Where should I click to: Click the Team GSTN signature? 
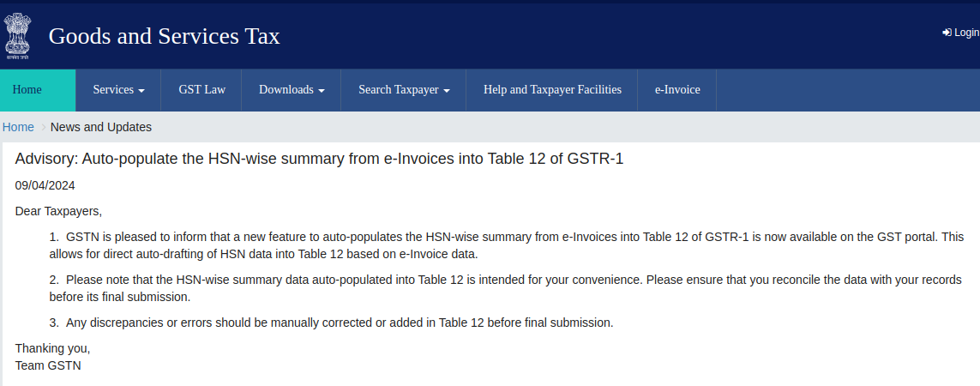[48, 365]
